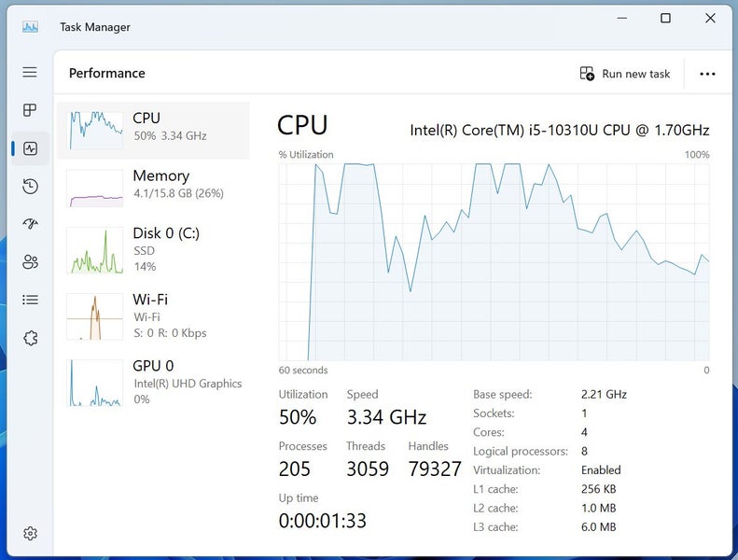Select the Performance page icon
Viewport: 738px width, 560px height.
click(x=30, y=148)
